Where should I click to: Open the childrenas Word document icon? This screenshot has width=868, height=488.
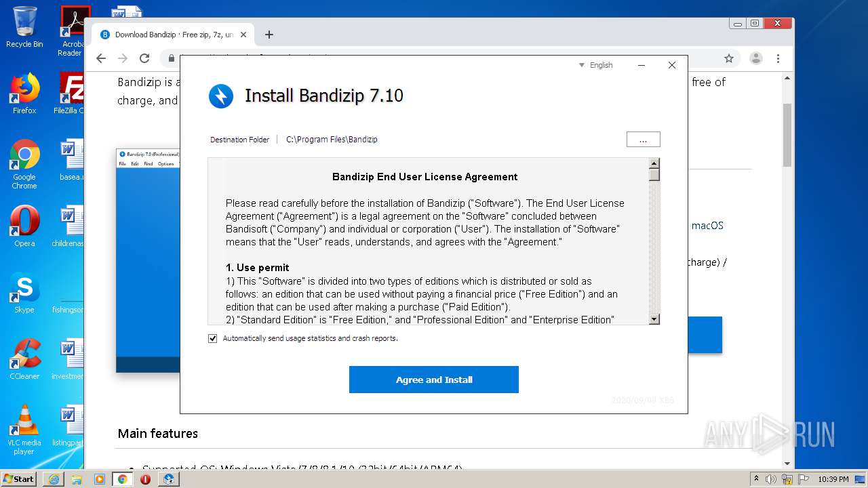68,226
